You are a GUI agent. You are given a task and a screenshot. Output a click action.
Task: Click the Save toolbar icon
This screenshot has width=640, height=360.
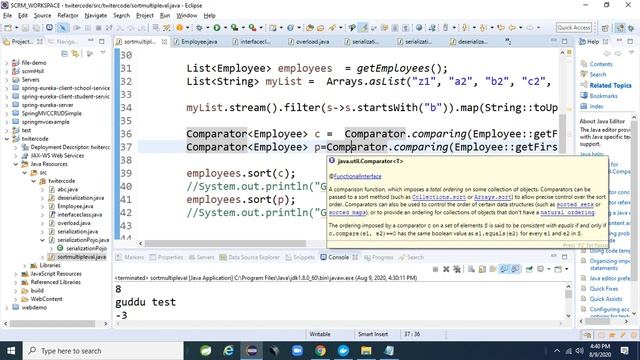(x=25, y=28)
